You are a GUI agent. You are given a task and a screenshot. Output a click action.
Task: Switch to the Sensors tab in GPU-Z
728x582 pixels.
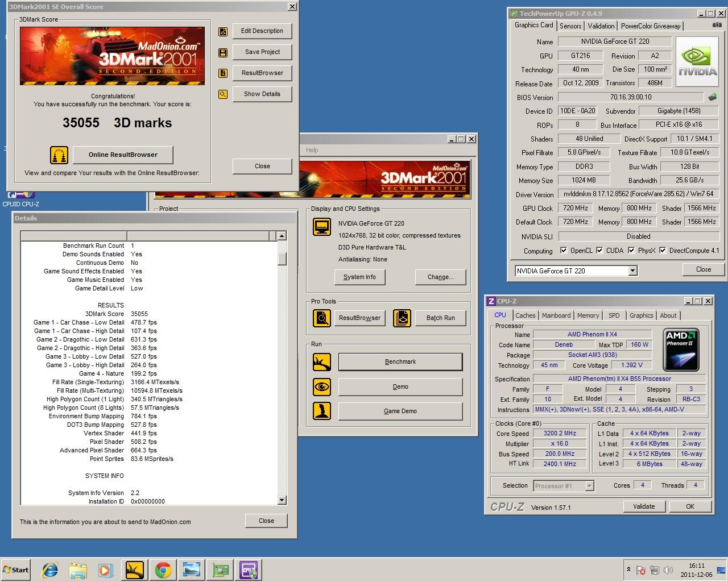pyautogui.click(x=570, y=26)
